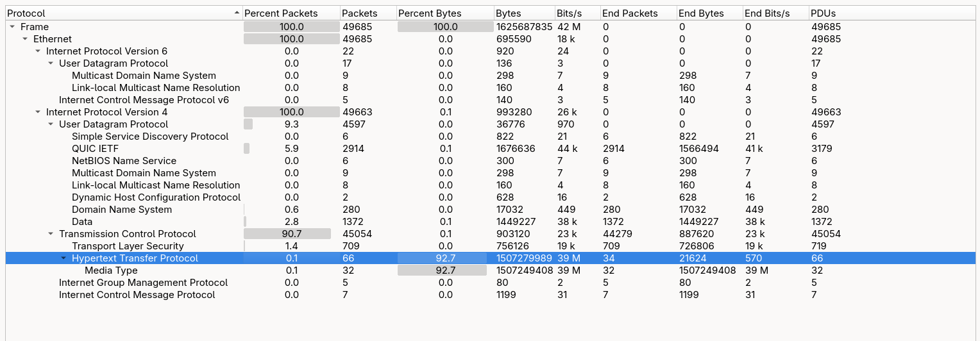Select the Transport Layer Security row
Image resolution: width=980 pixels, height=341 pixels.
click(128, 246)
